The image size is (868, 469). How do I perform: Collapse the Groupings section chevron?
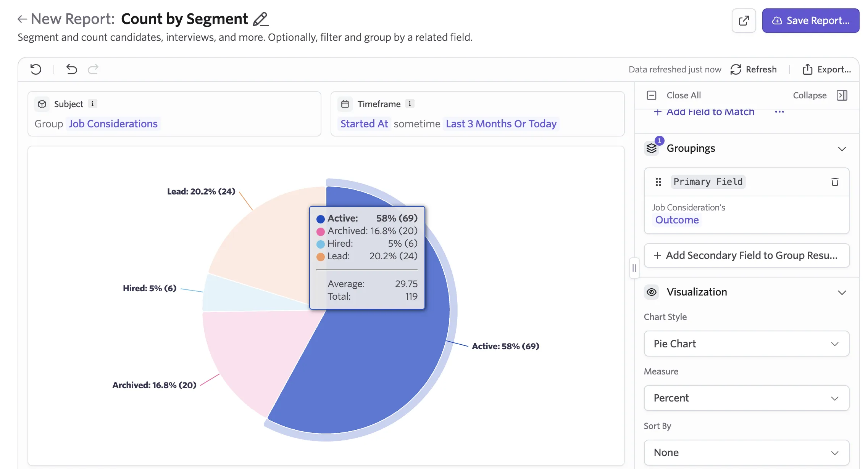tap(842, 149)
